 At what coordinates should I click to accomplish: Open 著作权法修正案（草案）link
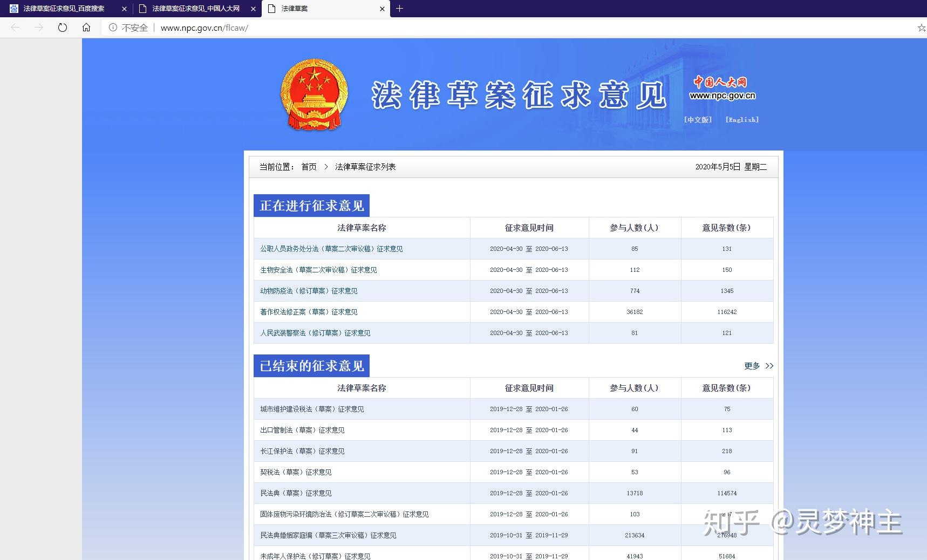[309, 312]
